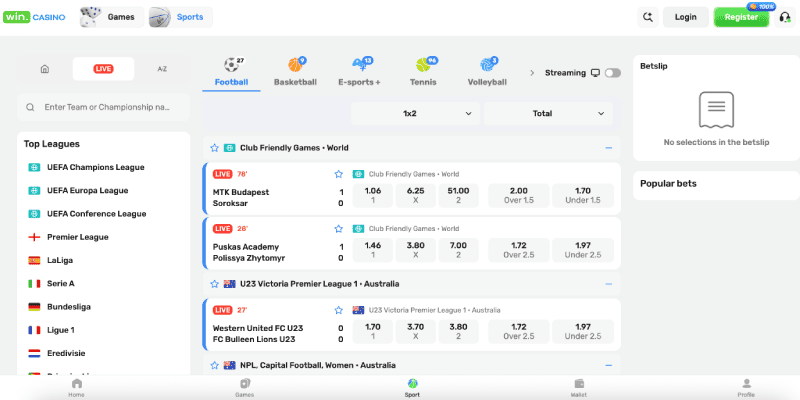The image size is (800, 400).
Task: Click the empty betslip receipt icon
Action: click(716, 110)
